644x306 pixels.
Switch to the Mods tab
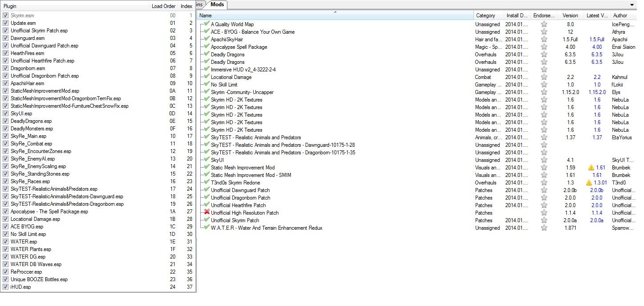pyautogui.click(x=217, y=4)
